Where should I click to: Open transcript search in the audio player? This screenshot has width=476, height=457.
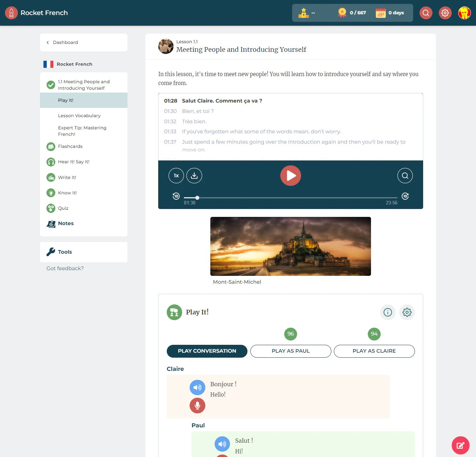pos(405,175)
